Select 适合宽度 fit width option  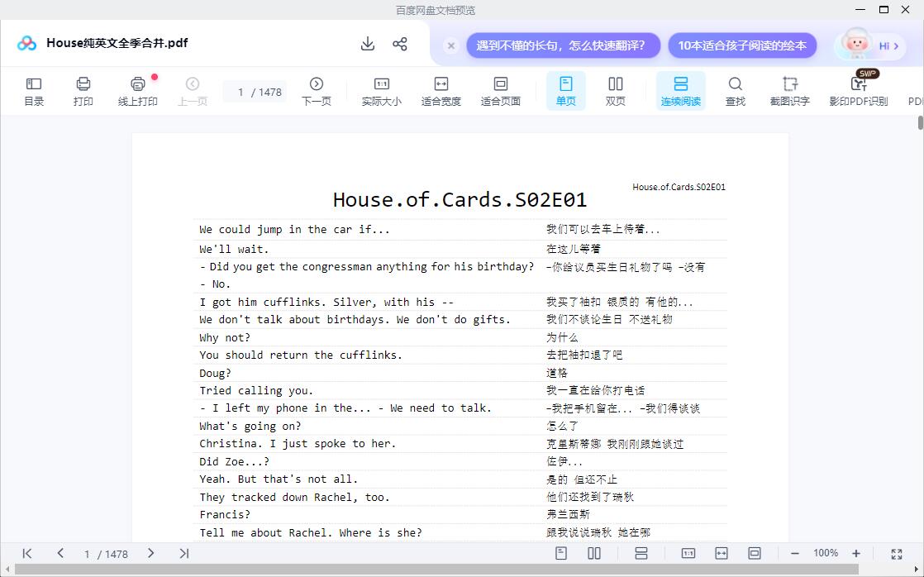pyautogui.click(x=441, y=91)
